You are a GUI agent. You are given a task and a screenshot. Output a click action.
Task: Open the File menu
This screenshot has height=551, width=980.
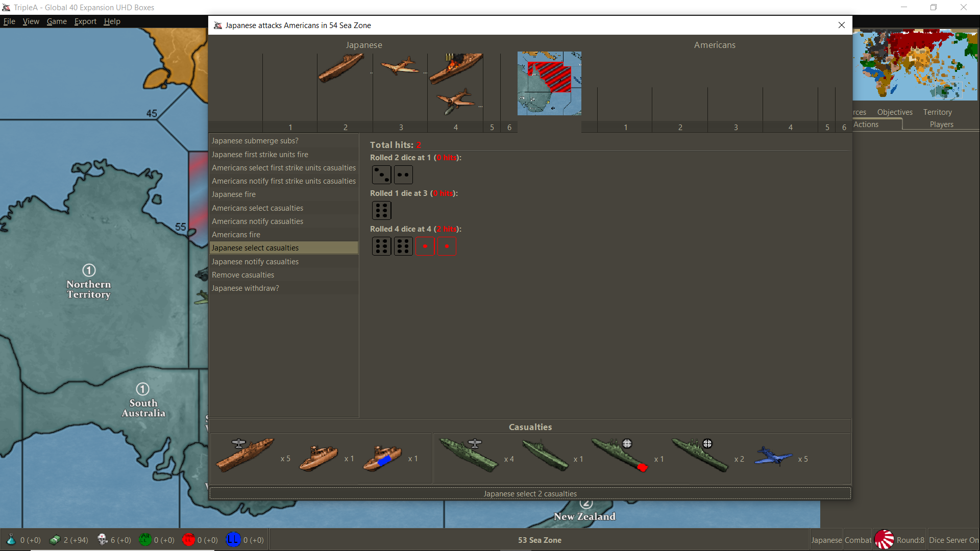point(9,21)
